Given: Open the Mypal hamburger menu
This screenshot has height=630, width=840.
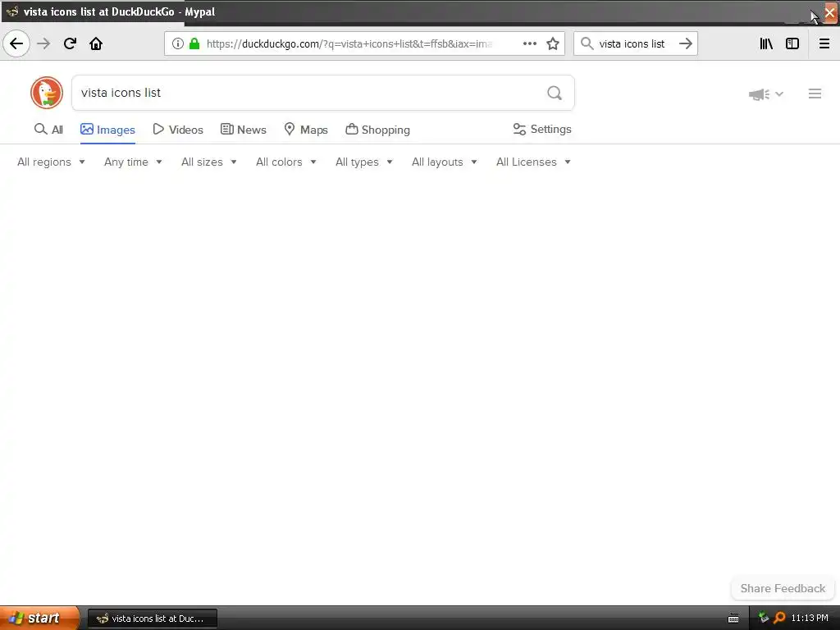Looking at the screenshot, I should (824, 43).
